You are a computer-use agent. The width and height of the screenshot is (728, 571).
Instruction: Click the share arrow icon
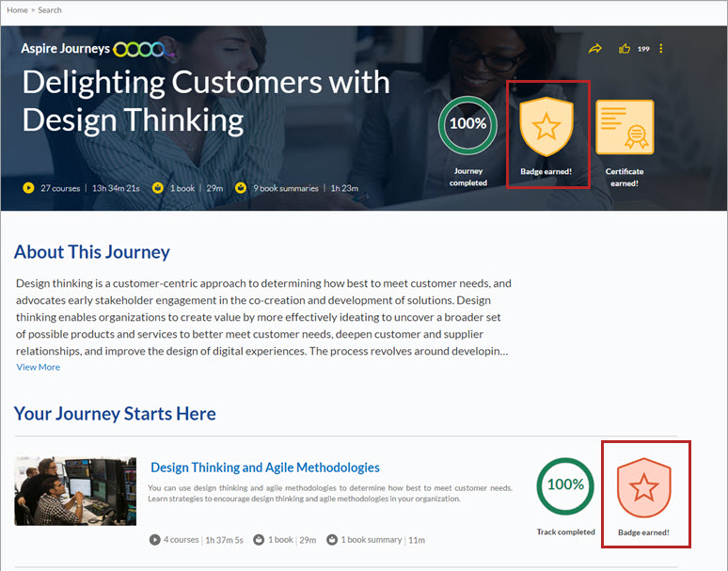(x=594, y=49)
